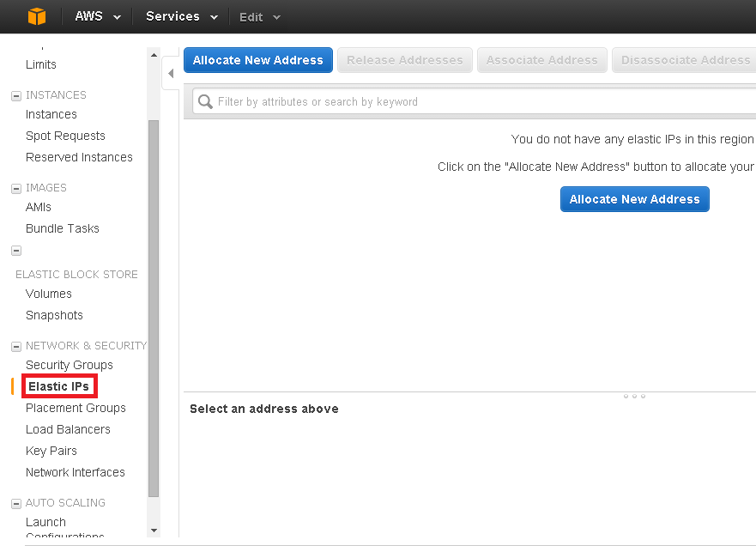Open Reserved Instances
This screenshot has height=546, width=756.
click(79, 157)
